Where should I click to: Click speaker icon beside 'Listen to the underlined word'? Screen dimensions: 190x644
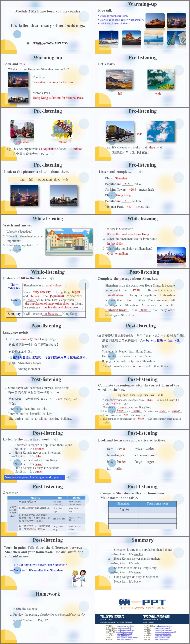click(x=55, y=439)
